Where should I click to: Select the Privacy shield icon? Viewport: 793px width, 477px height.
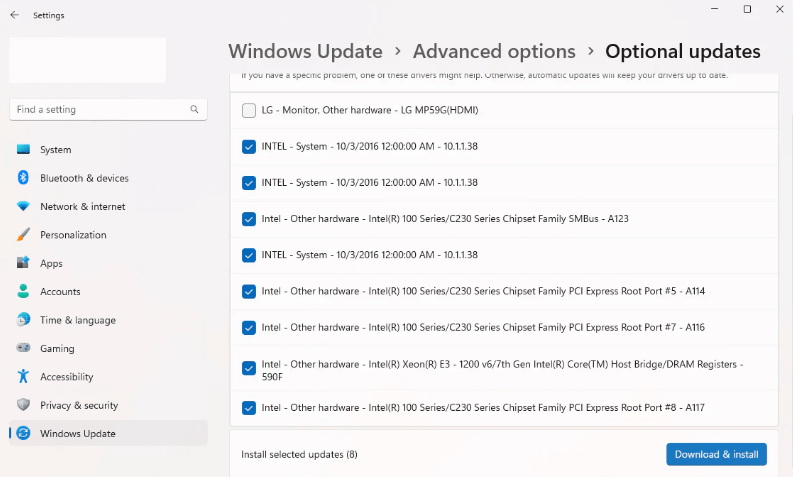coord(23,405)
